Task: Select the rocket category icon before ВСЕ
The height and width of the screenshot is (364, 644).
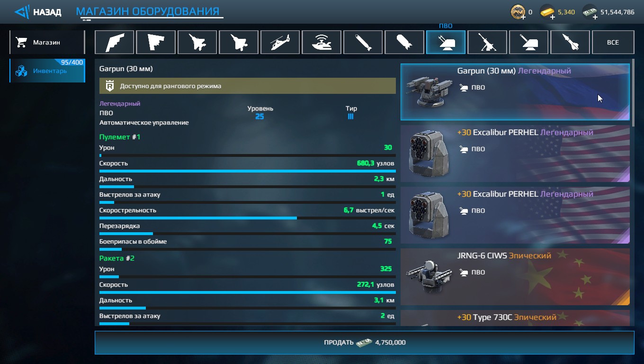Action: (570, 42)
